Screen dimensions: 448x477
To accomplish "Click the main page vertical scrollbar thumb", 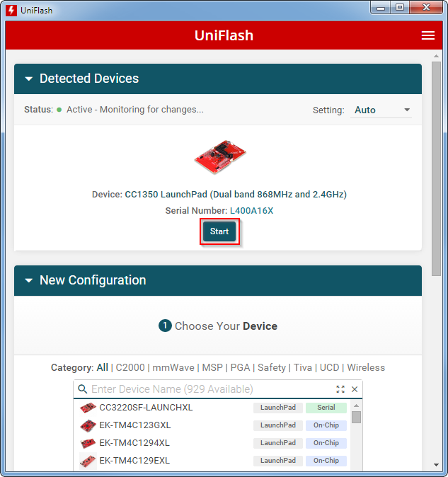I will (x=436, y=169).
